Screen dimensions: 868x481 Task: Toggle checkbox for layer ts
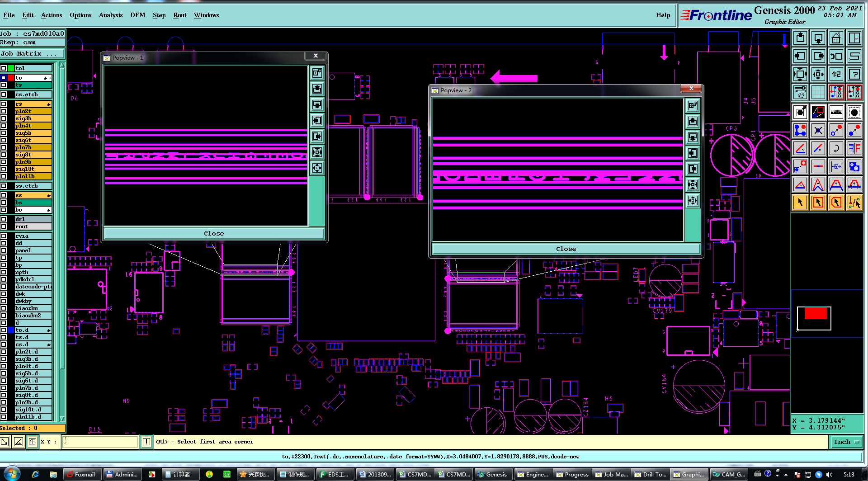point(4,85)
